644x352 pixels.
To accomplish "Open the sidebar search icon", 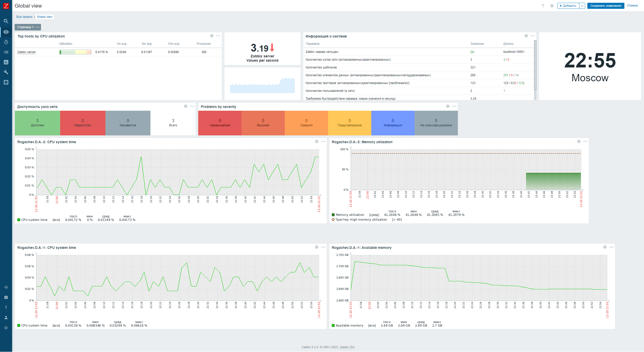I will click(x=6, y=21).
